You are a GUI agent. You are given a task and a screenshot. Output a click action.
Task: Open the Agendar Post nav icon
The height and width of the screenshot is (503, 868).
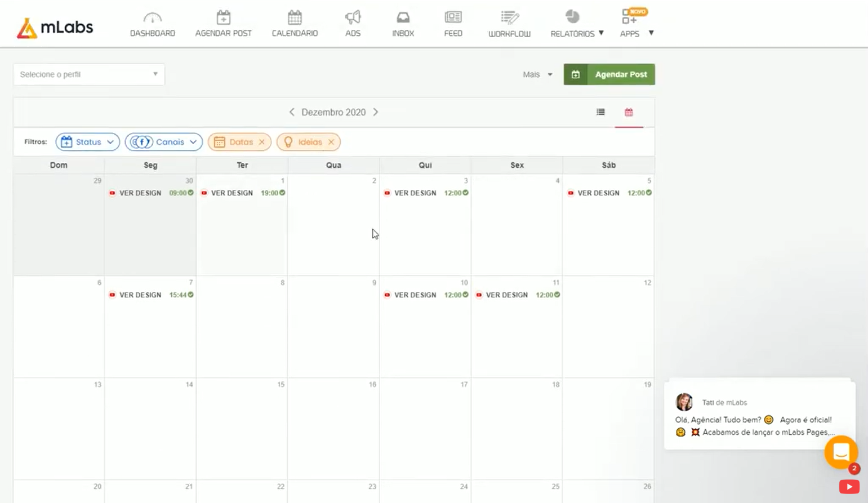pyautogui.click(x=223, y=17)
